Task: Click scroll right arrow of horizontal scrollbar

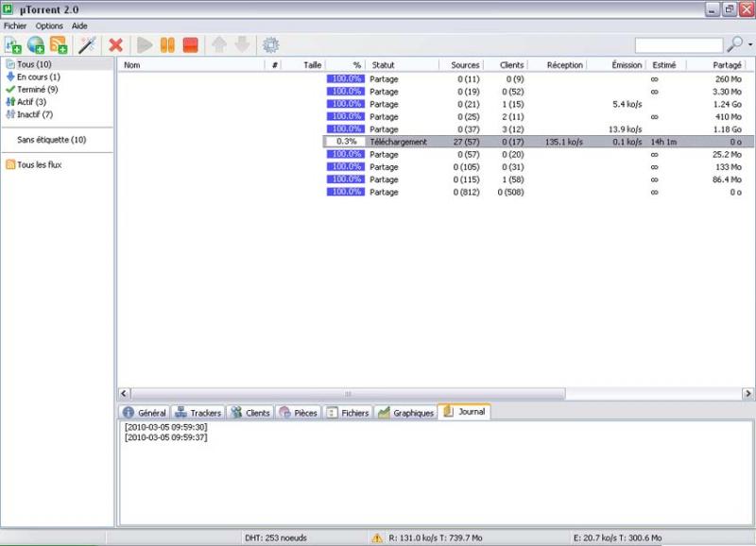Action: [747, 394]
